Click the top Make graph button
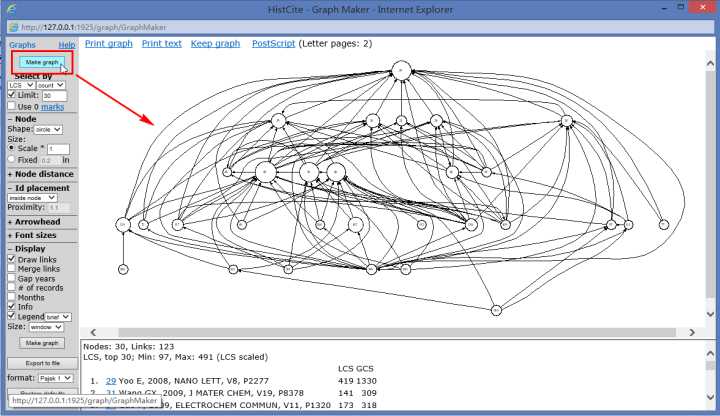720x416 pixels. tap(42, 62)
